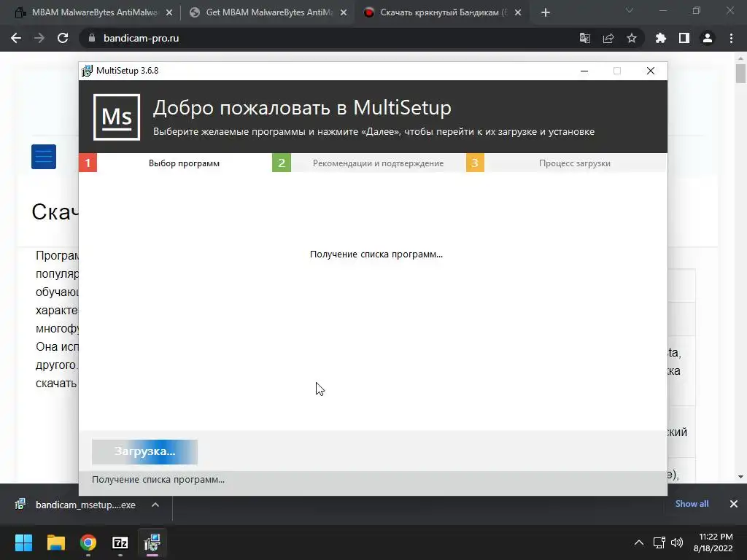Switch to the Get MBAM MalwareBytes tab
Image resolution: width=747 pixels, height=560 pixels.
268,12
